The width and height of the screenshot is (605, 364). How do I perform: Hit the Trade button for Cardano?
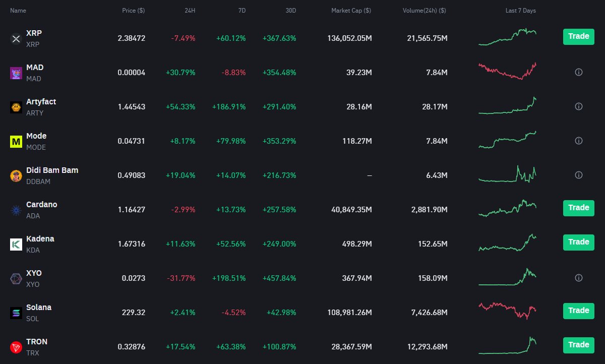point(579,208)
